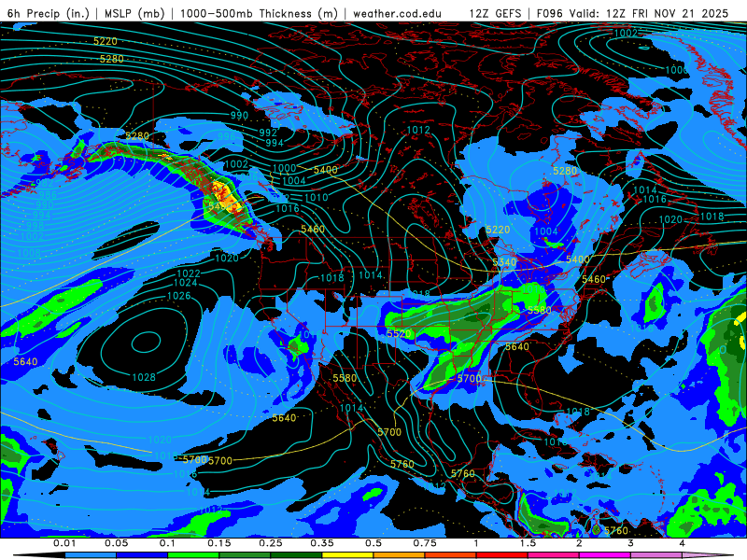This screenshot has height=560, width=747.
Task: Select the '1000-500mb Thickness (m)' header text
Action: coord(260,13)
